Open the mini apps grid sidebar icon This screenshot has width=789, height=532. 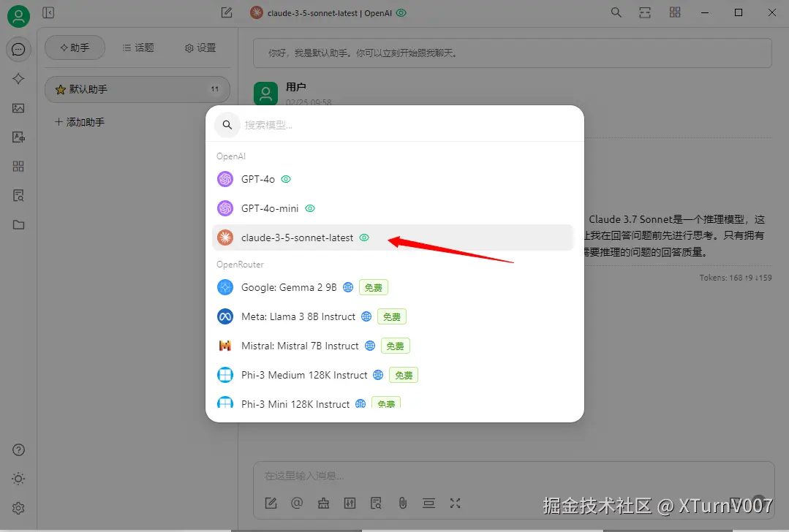point(18,167)
